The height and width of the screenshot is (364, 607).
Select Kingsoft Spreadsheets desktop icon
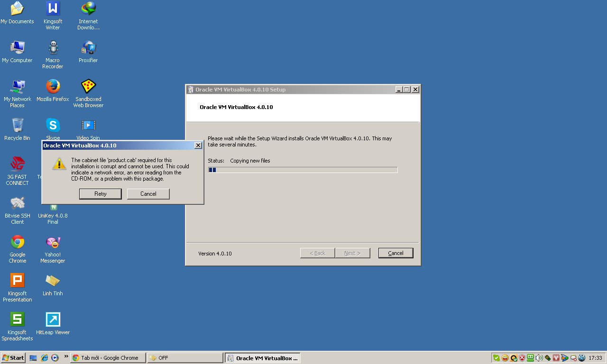click(17, 327)
